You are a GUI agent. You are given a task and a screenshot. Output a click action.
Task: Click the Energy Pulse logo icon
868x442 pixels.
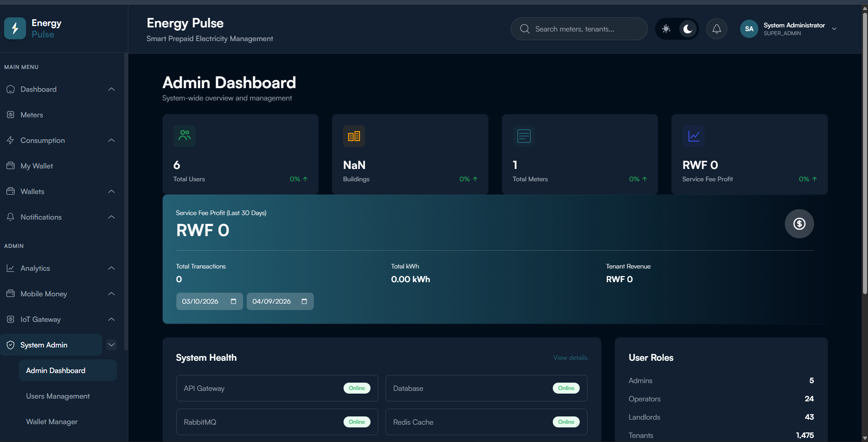coord(15,28)
